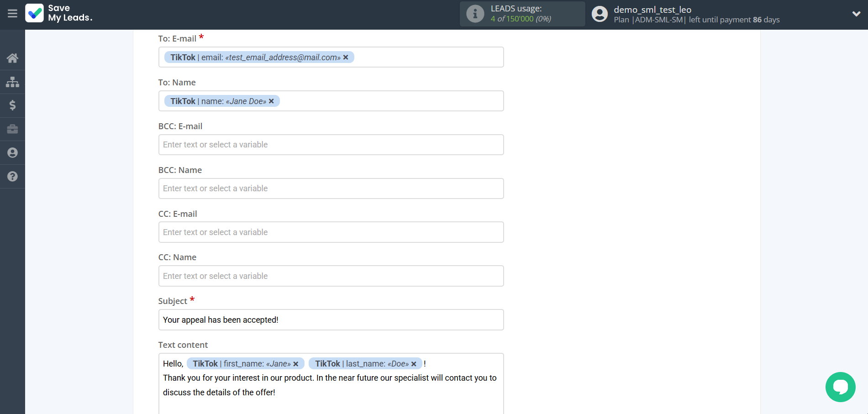Delete the last_name variable tag
This screenshot has width=868, height=414.
pyautogui.click(x=414, y=364)
